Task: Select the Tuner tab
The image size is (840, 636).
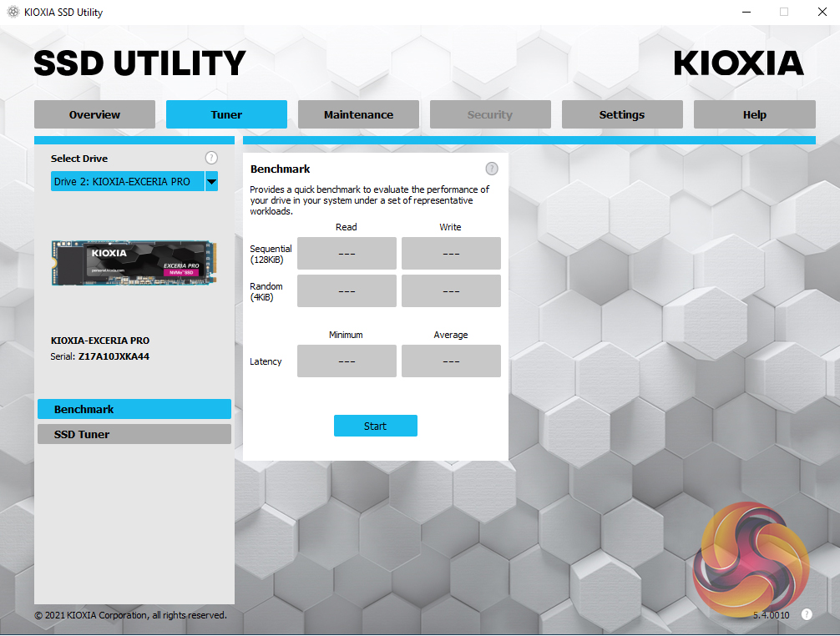Action: (x=226, y=114)
